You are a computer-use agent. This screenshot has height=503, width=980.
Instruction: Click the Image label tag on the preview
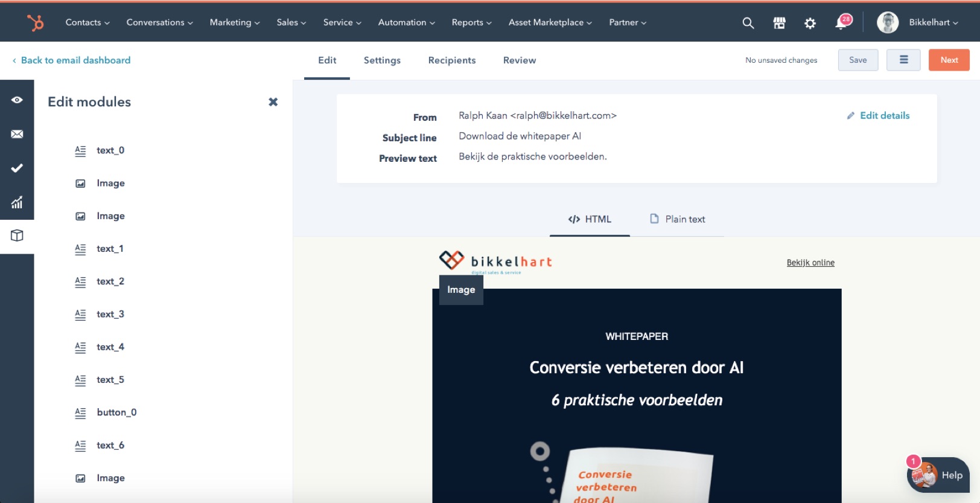tap(461, 290)
